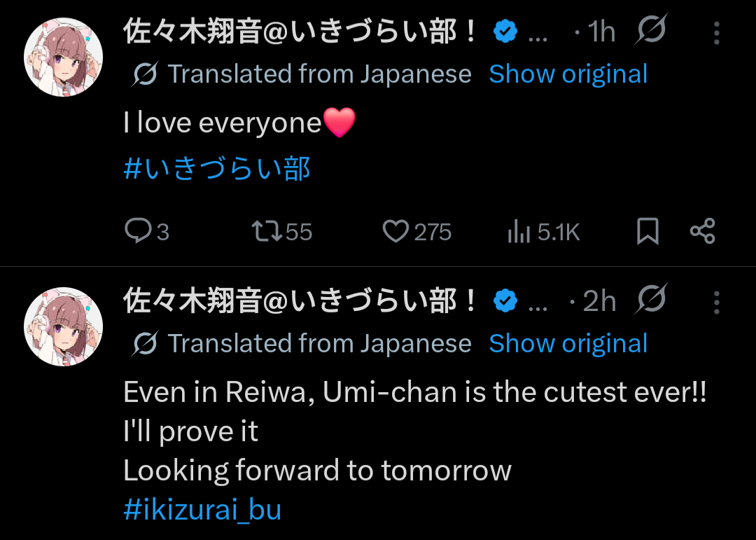Share the "I love everyone" post

(703, 230)
